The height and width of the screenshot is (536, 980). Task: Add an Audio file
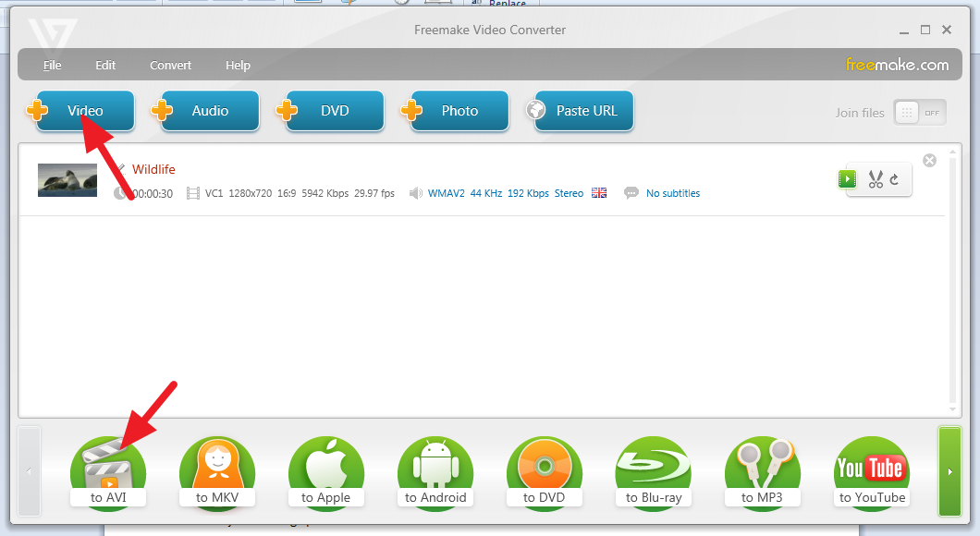pos(210,111)
